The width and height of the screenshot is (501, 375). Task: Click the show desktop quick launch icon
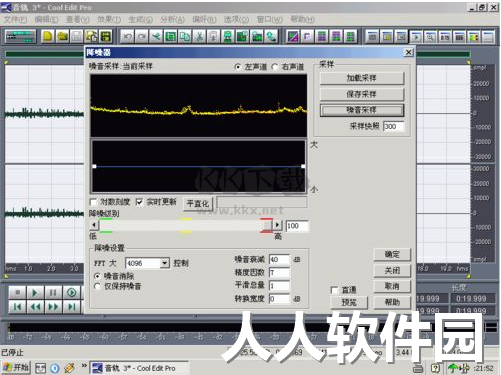pyautogui.click(x=40, y=368)
